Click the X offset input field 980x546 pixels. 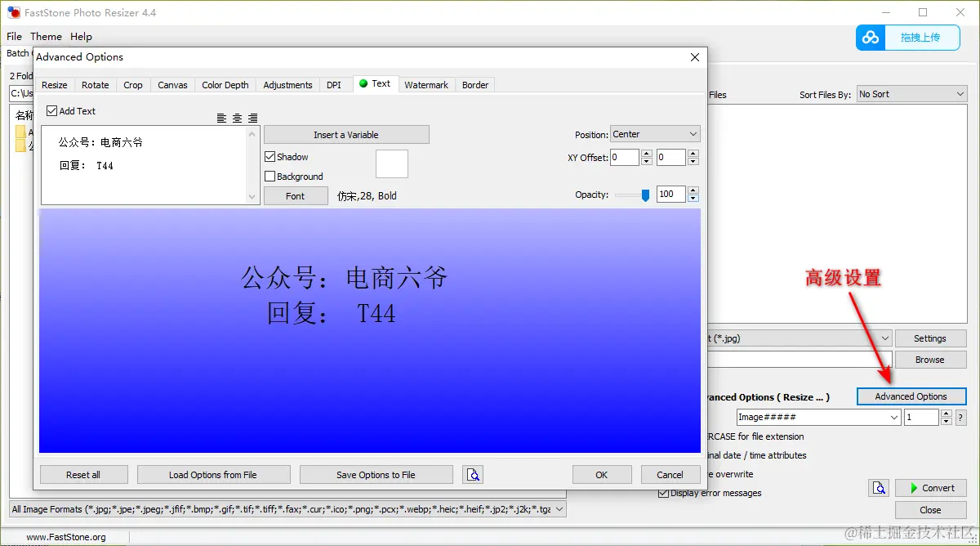coord(625,158)
